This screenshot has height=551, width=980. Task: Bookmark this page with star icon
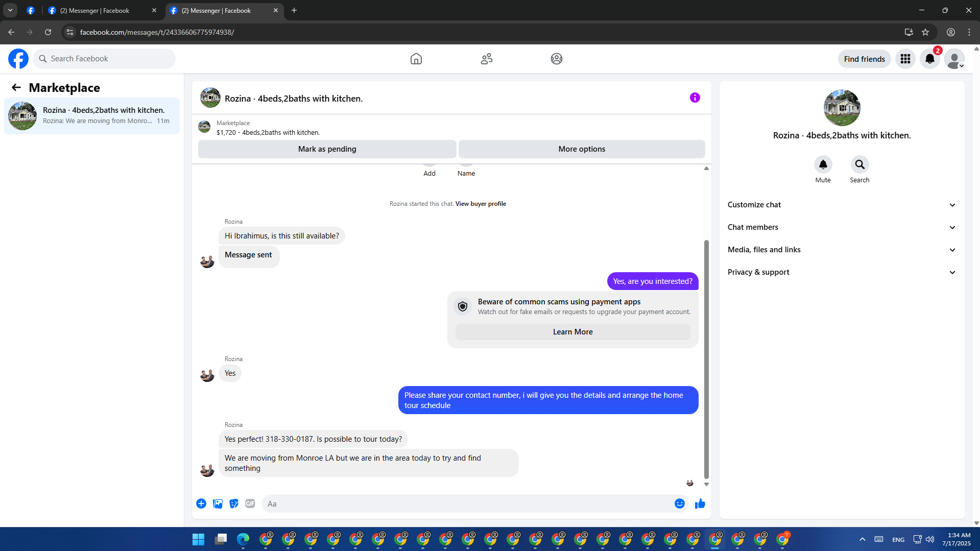[925, 32]
